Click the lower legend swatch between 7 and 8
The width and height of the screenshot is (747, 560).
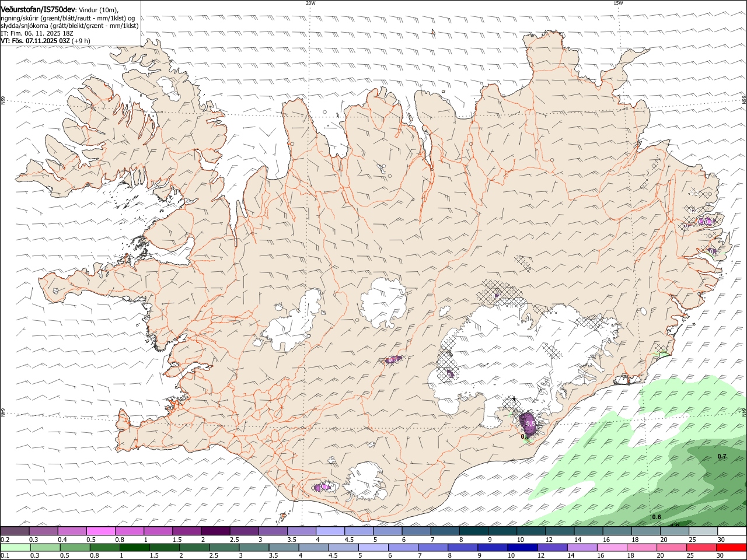click(432, 548)
